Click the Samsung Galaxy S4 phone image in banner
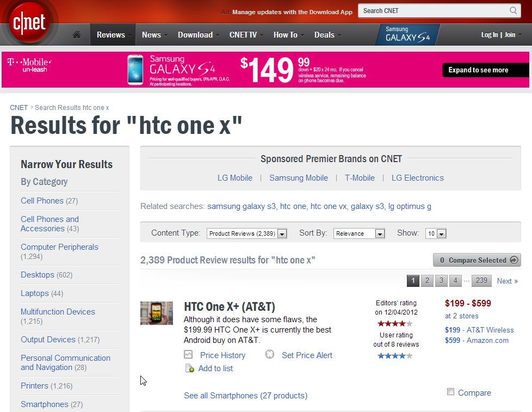 pos(135,70)
